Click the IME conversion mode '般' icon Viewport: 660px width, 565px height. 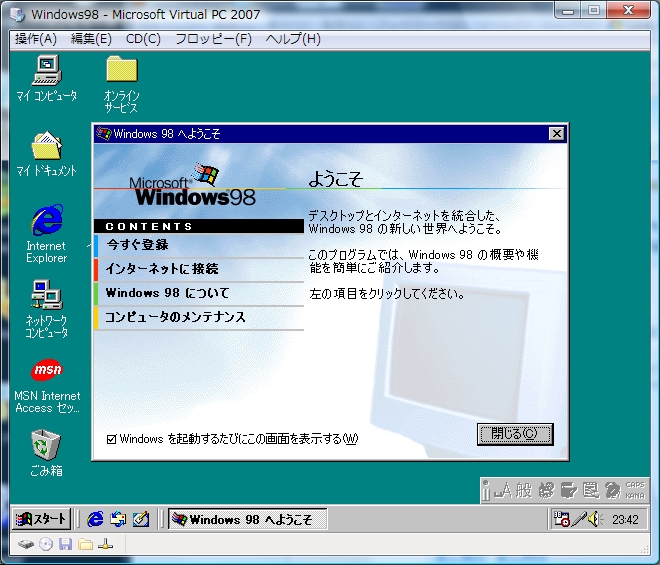524,490
